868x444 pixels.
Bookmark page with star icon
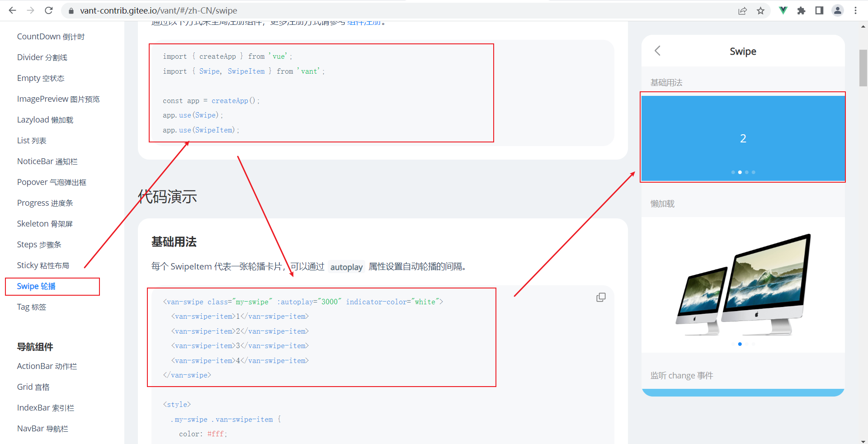coord(760,11)
